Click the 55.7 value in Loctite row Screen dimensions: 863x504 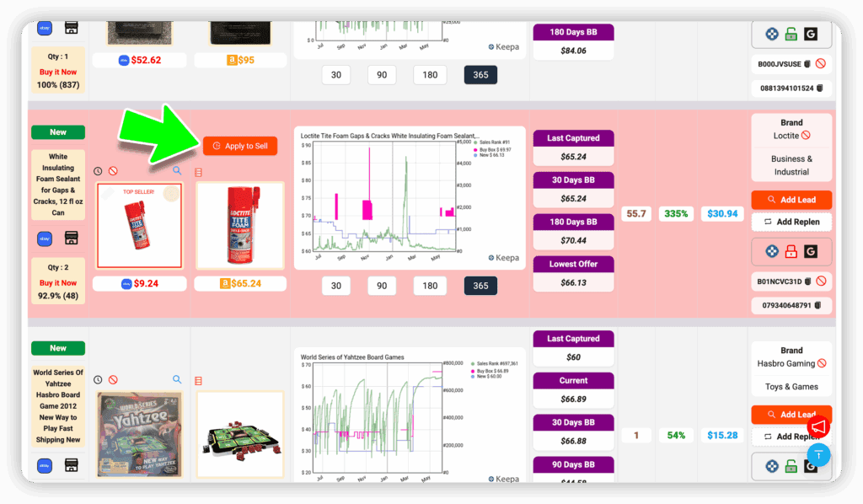tap(636, 213)
